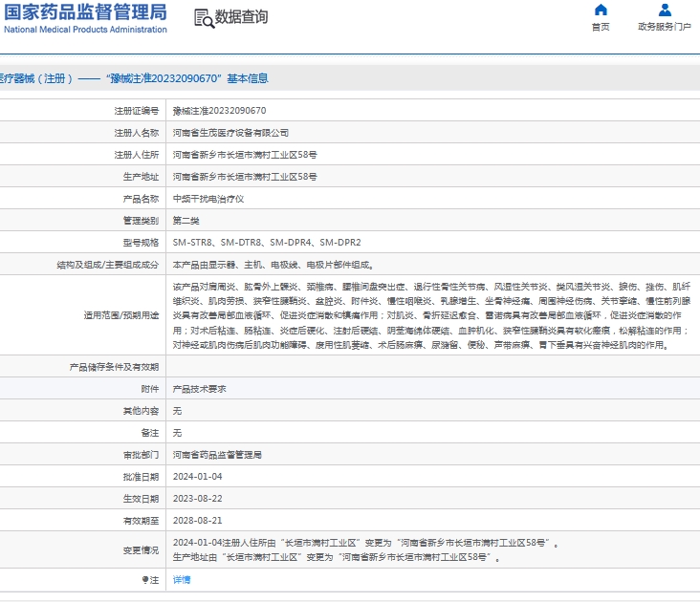Click the ●注 row label

tap(150, 580)
